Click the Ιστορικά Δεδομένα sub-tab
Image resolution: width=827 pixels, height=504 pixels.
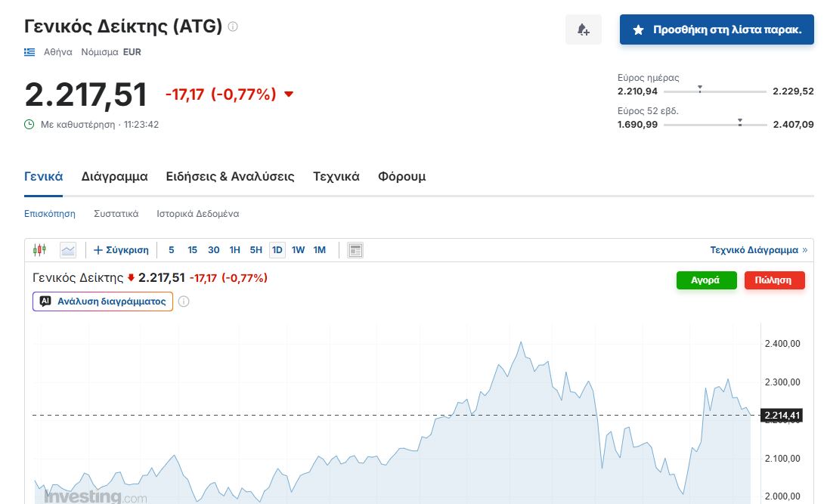[x=197, y=214]
